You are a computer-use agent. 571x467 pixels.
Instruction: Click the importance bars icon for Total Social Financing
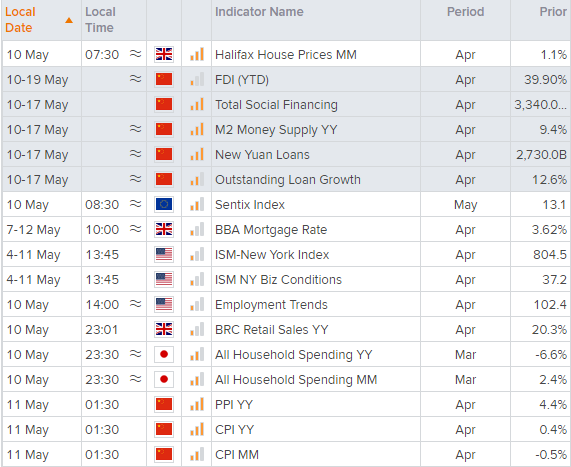[197, 105]
